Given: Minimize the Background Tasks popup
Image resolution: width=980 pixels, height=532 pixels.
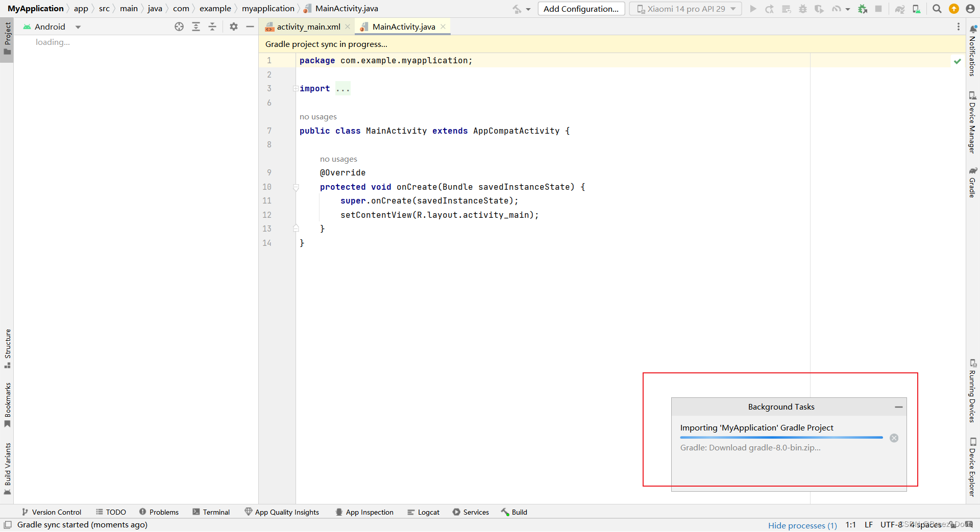Looking at the screenshot, I should [x=899, y=407].
